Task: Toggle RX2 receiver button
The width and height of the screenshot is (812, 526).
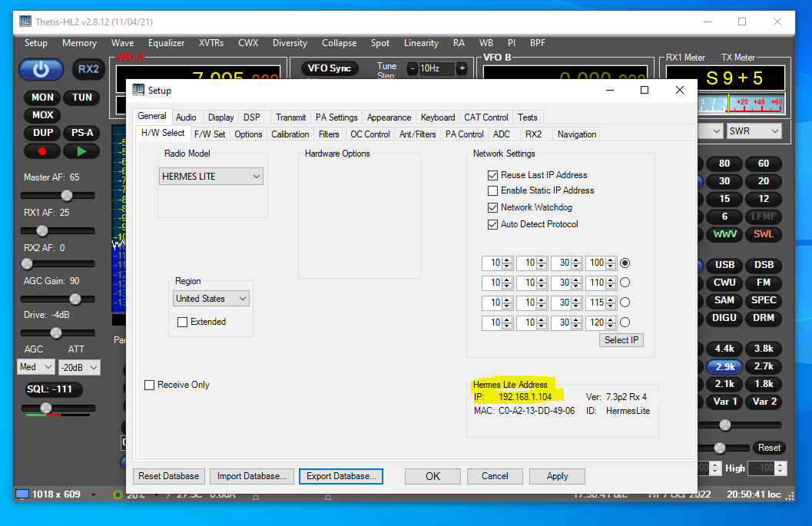Action: pos(88,69)
